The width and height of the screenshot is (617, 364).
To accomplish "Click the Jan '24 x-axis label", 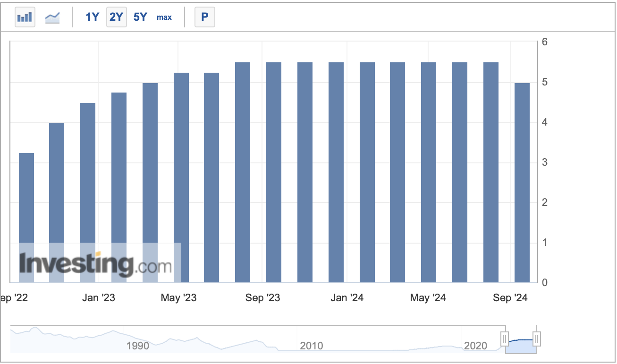I will click(347, 298).
